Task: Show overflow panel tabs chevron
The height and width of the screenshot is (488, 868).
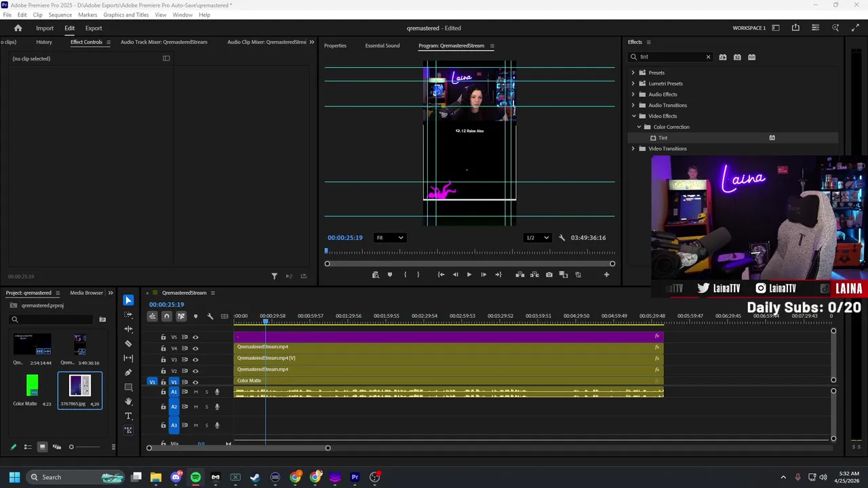Action: (x=312, y=42)
